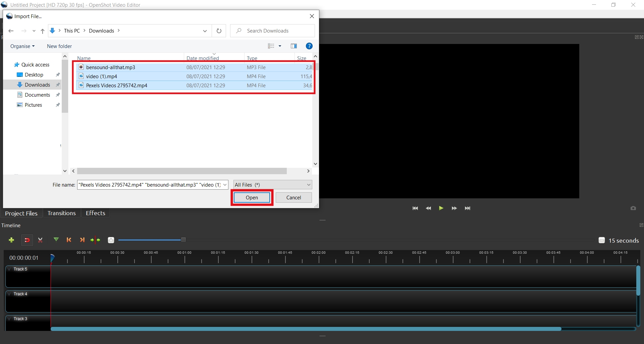Cancel the Import File dialog
This screenshot has width=644, height=344.
coord(294,198)
